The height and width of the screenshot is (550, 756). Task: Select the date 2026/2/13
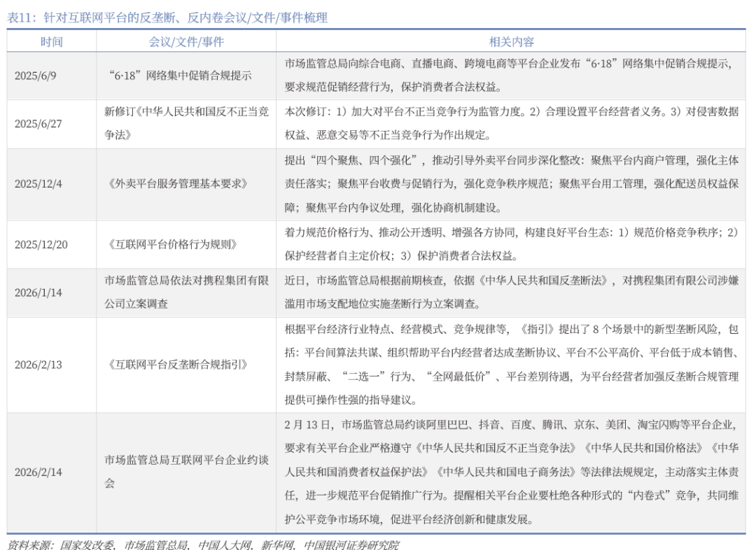(38, 365)
